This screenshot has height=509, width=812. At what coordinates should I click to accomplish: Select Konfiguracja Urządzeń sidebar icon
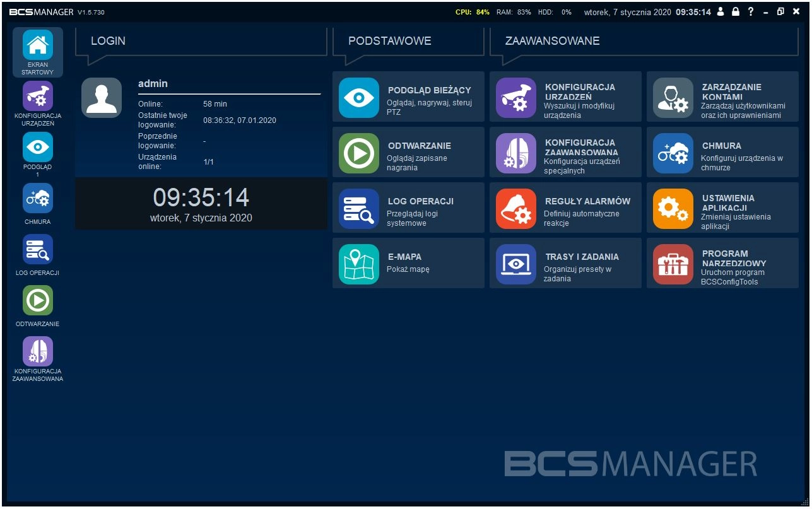click(x=37, y=96)
